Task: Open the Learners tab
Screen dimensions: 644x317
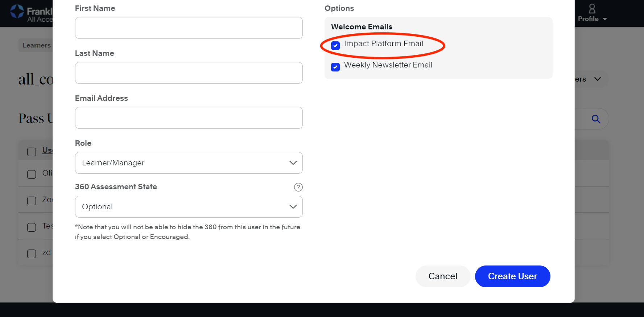Action: click(x=36, y=45)
